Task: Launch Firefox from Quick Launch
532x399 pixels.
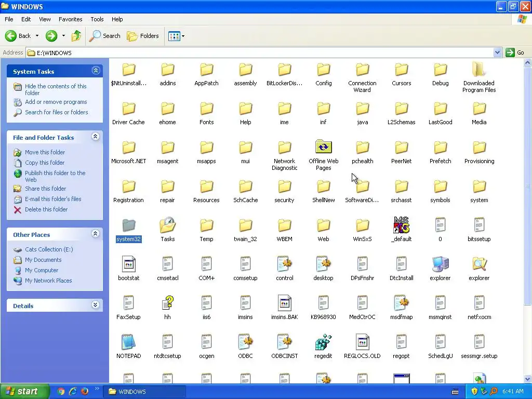Action: (85, 391)
